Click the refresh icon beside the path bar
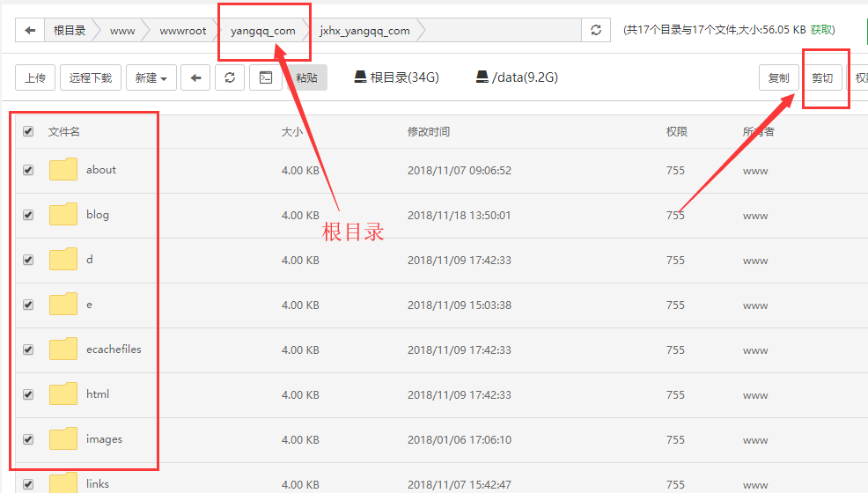 coord(596,31)
